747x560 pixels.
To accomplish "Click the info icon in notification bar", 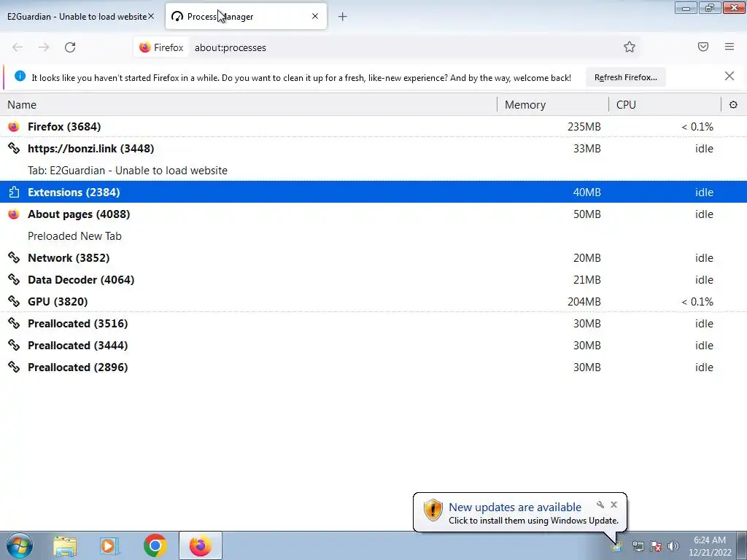I will [20, 76].
